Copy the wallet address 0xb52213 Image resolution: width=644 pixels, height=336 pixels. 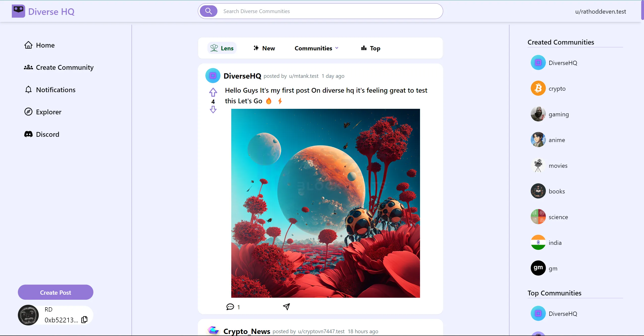click(x=84, y=320)
